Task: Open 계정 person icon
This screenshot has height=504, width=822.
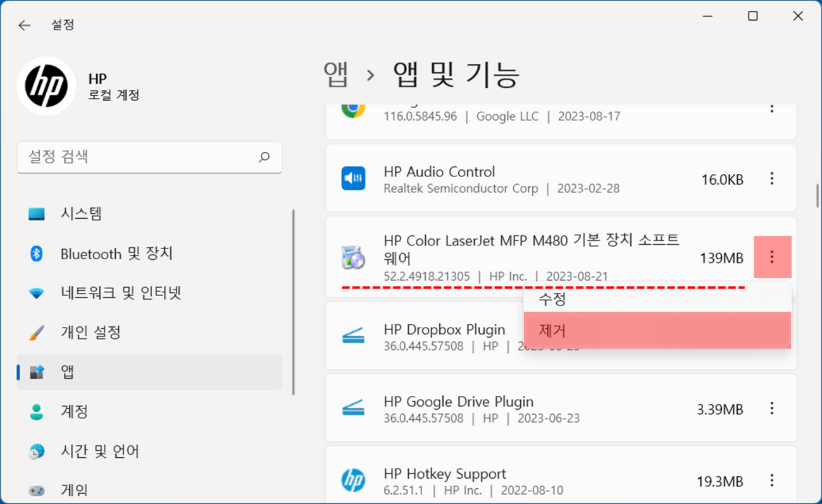Action: pyautogui.click(x=37, y=412)
